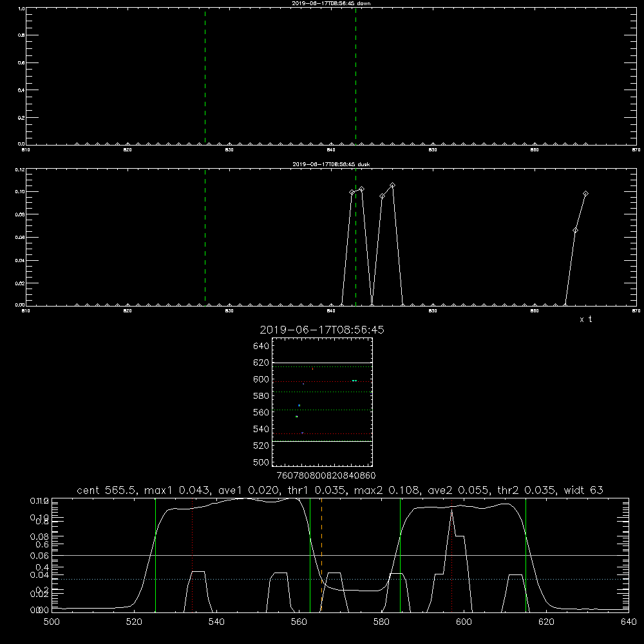The image size is (644, 644).
Task: Click the '500' label on the center plot y-axis
Action: (x=261, y=462)
